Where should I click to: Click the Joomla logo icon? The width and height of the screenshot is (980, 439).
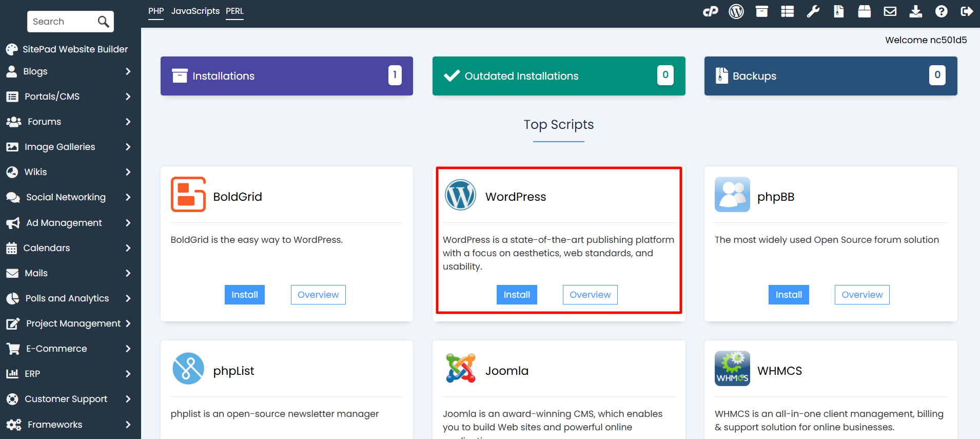(461, 368)
